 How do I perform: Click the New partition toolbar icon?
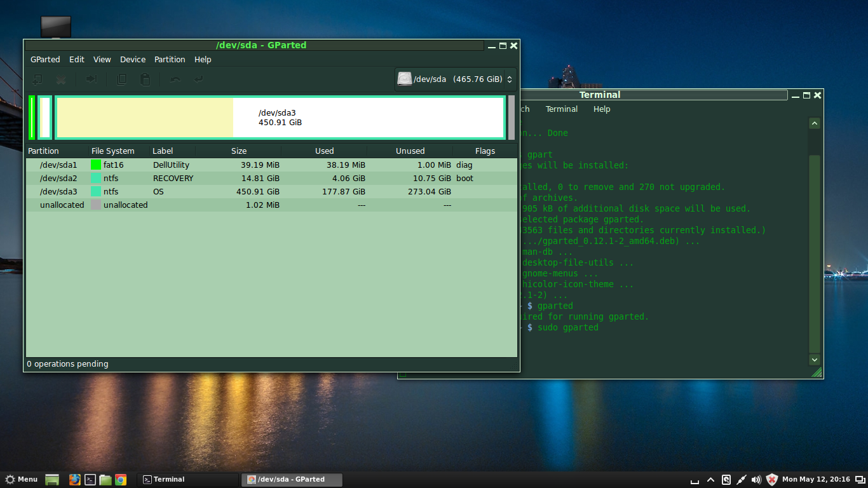coord(37,79)
